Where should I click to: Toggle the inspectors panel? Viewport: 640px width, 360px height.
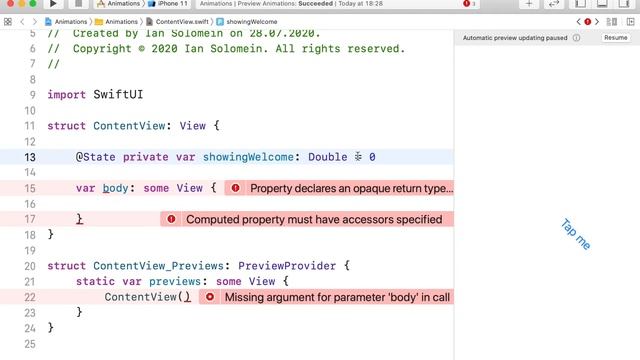tap(624, 4)
